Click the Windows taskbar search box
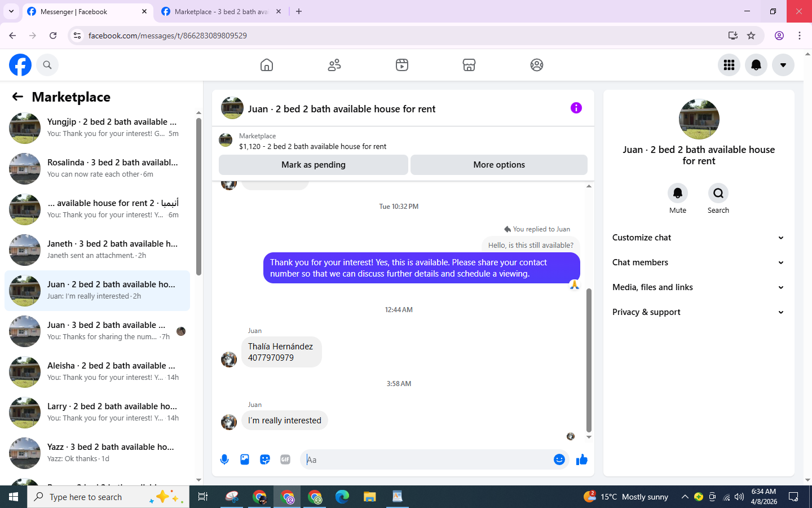This screenshot has width=812, height=508. pyautogui.click(x=108, y=497)
